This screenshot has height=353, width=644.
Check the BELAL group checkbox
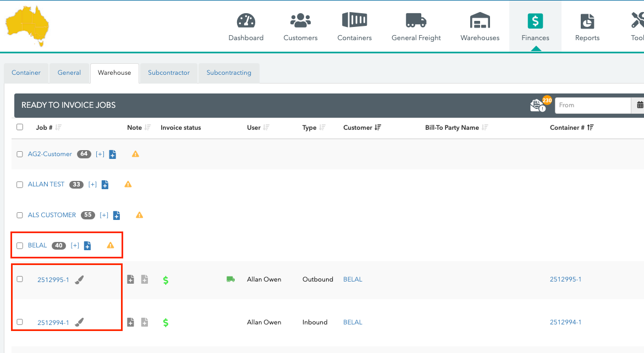pos(20,246)
